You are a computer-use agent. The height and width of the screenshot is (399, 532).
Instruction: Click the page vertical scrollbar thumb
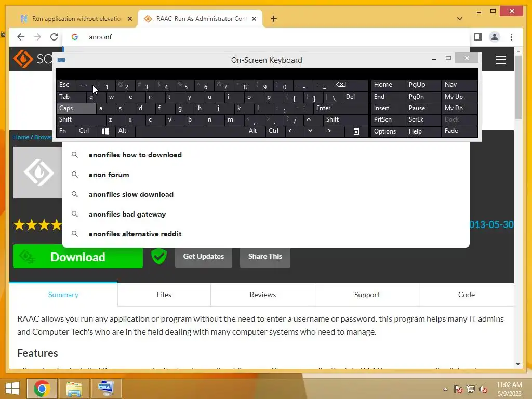[518, 87]
